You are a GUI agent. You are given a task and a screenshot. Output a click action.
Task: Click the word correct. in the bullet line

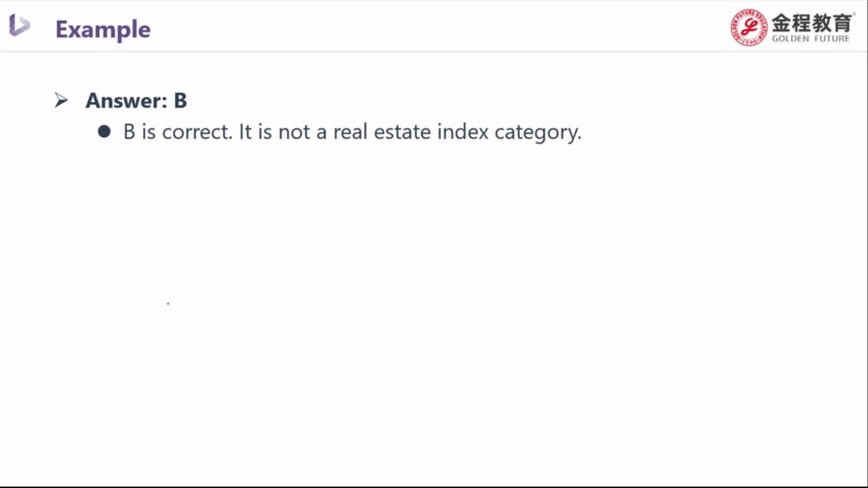197,132
